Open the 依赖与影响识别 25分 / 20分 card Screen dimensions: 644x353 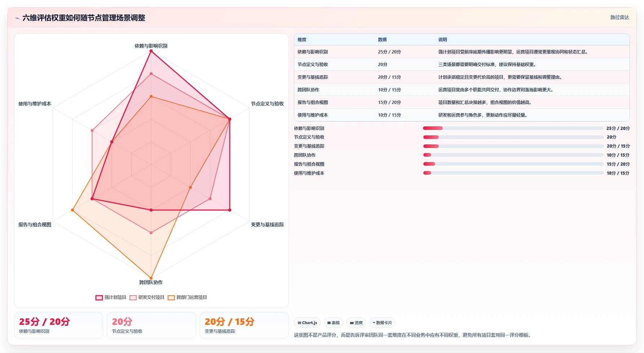click(x=58, y=325)
